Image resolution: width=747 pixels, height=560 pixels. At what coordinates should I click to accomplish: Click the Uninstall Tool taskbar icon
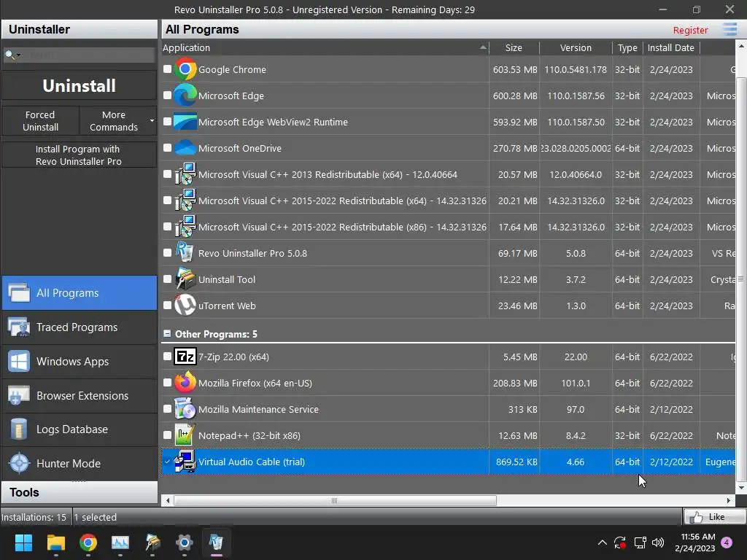coord(152,542)
